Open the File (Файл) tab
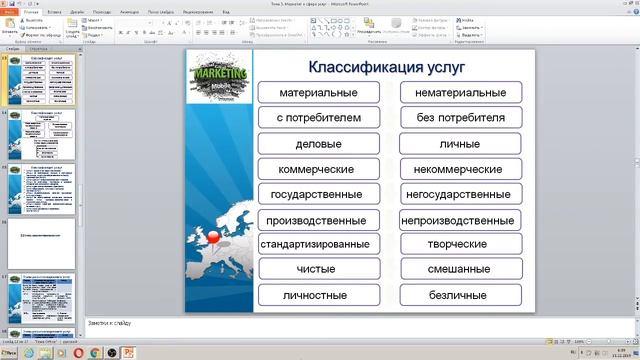This screenshot has width=640, height=360. click(9, 12)
